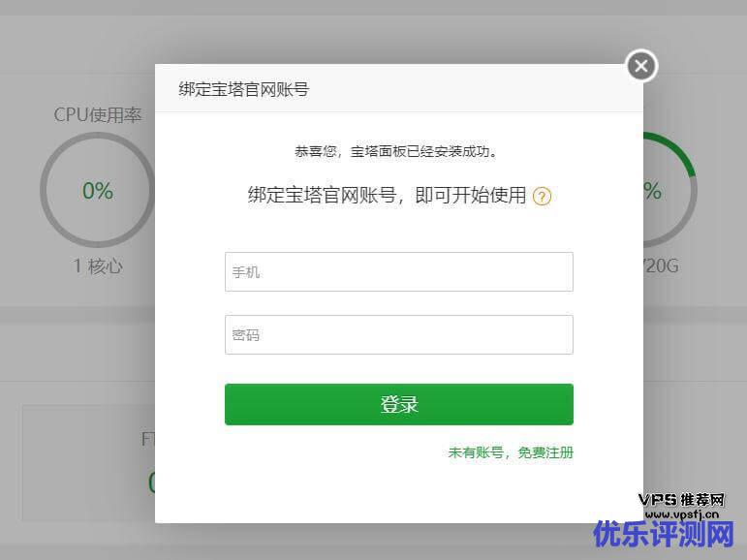Focus the 密码 password field
This screenshot has width=747, height=560.
[x=399, y=334]
